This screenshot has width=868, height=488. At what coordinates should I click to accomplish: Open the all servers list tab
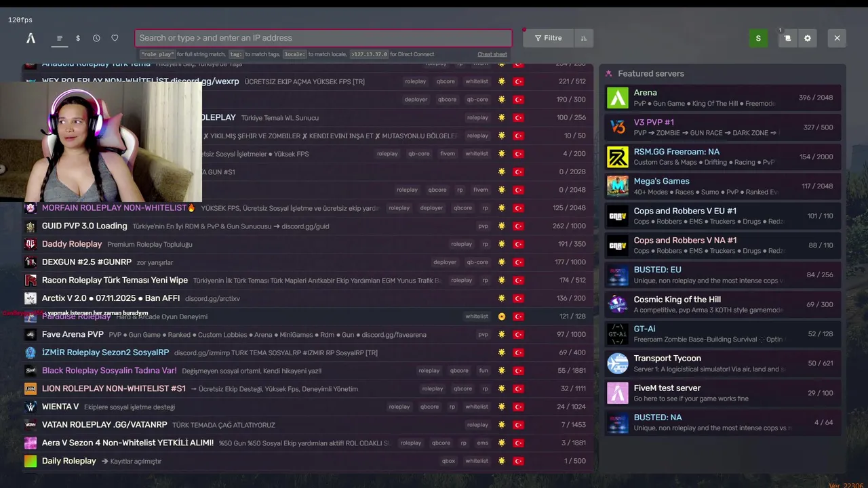(60, 39)
